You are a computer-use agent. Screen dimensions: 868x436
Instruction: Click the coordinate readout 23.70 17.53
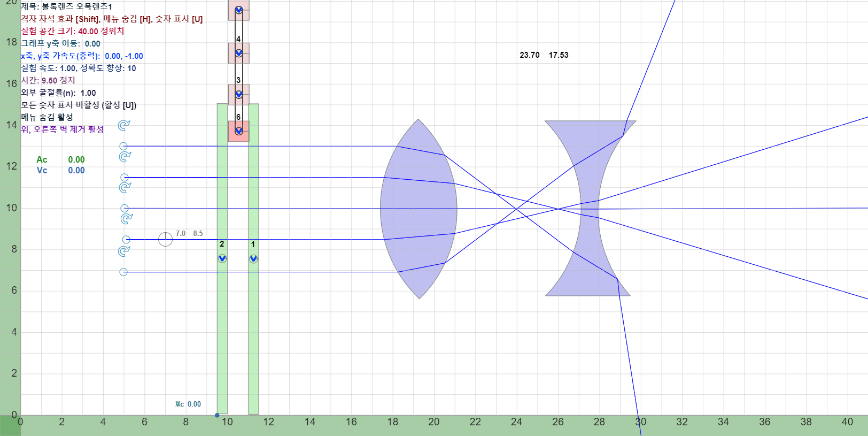tap(544, 55)
